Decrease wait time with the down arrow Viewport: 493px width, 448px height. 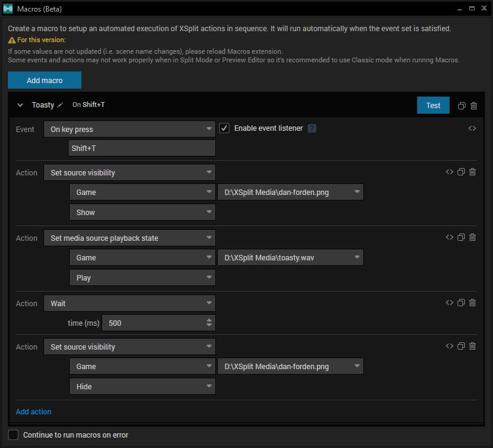click(209, 325)
